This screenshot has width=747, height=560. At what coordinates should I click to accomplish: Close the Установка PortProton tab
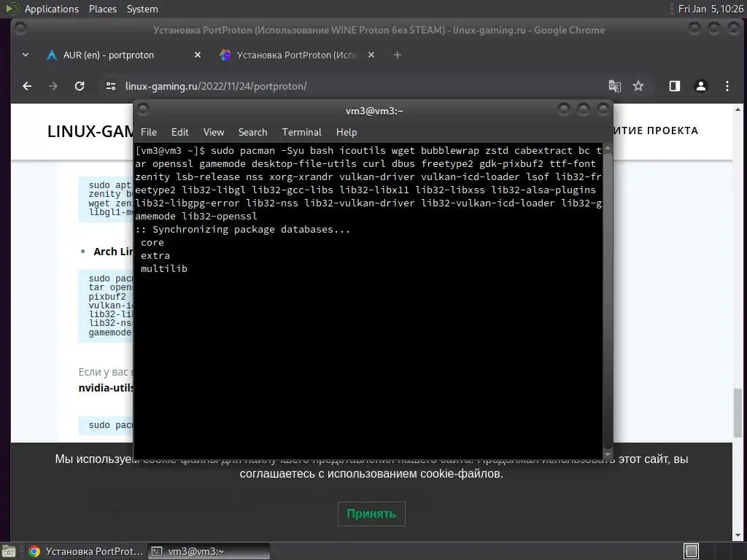371,55
